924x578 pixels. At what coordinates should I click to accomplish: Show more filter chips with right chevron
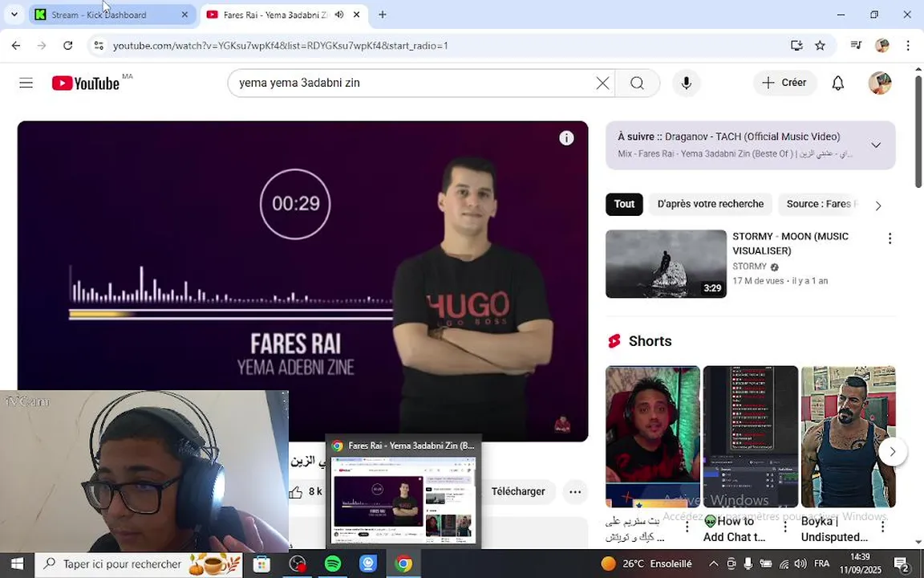pos(878,206)
